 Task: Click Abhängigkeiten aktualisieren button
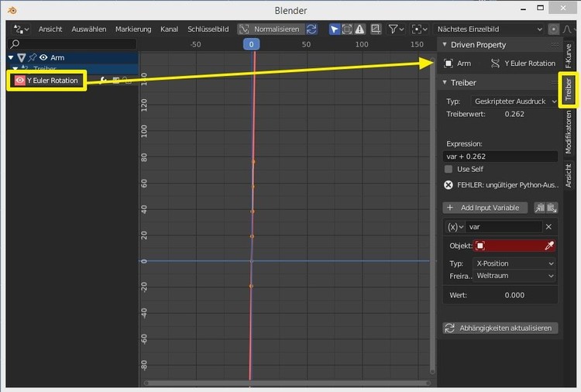[x=500, y=328]
